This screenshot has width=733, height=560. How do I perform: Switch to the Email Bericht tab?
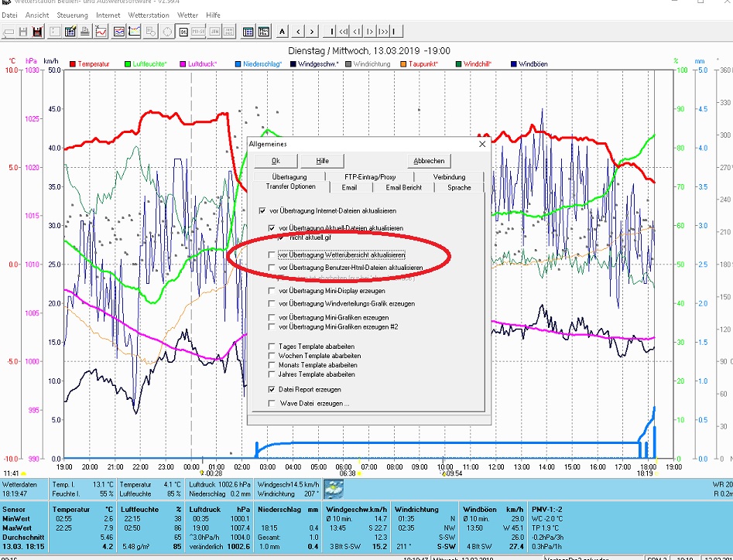[403, 187]
